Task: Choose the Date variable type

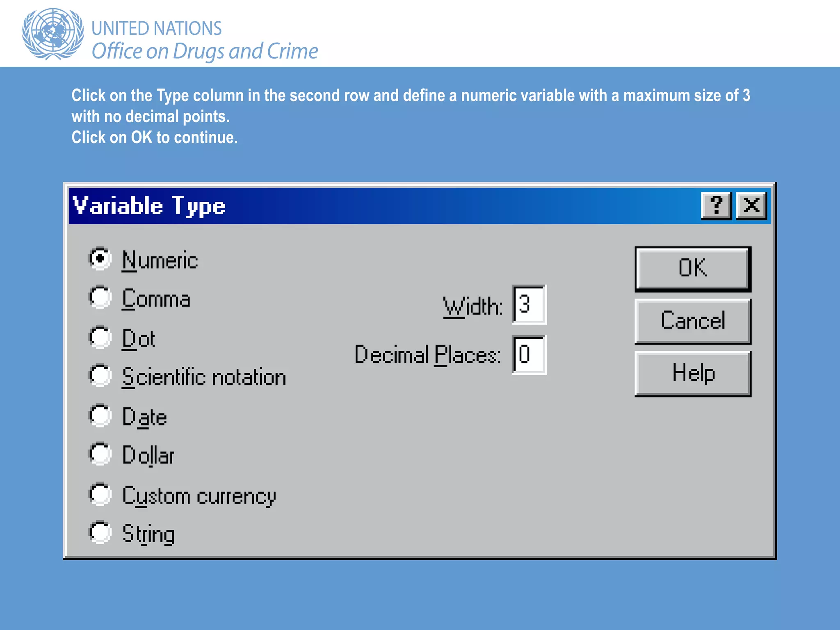Action: pyautogui.click(x=100, y=416)
